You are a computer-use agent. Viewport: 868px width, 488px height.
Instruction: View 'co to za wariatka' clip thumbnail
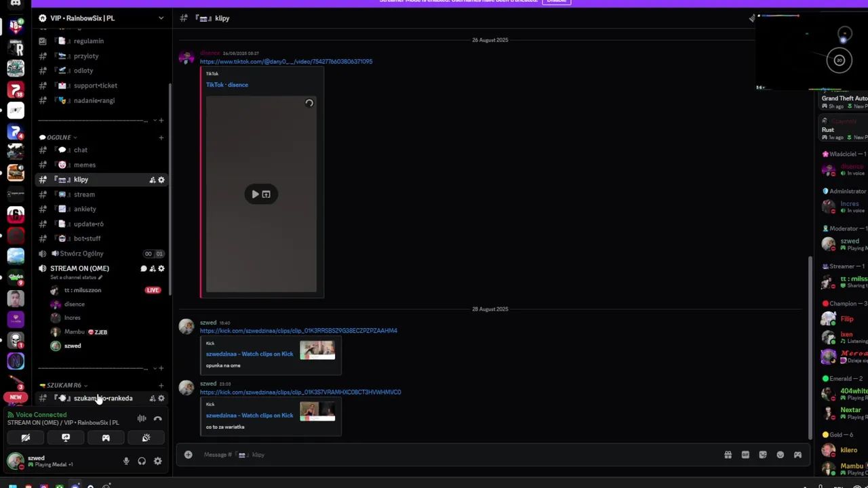pyautogui.click(x=317, y=411)
